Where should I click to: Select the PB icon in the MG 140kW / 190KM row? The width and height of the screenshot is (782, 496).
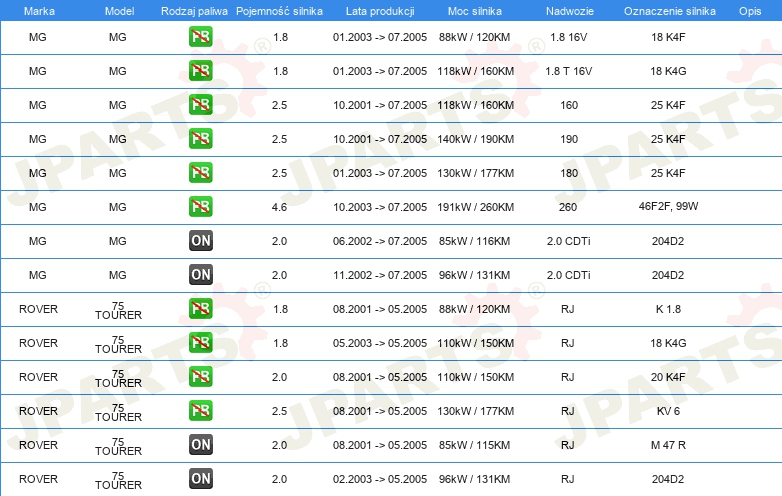click(x=200, y=139)
